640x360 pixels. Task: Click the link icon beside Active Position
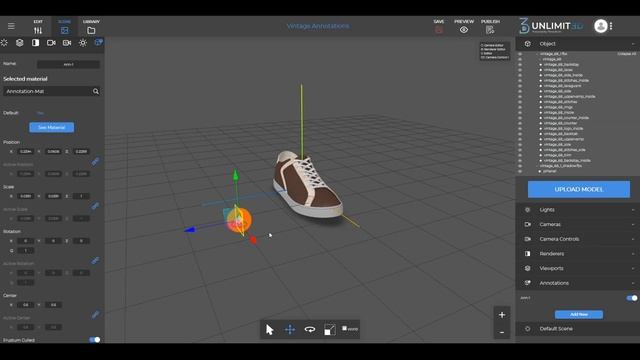tap(95, 162)
